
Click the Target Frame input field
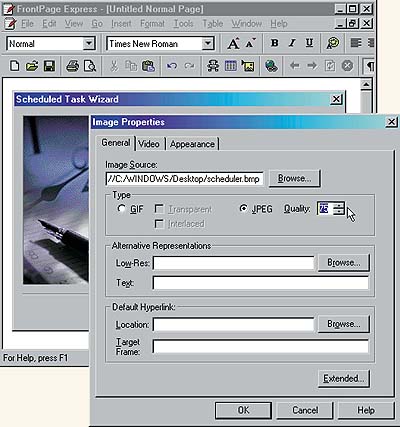point(261,346)
